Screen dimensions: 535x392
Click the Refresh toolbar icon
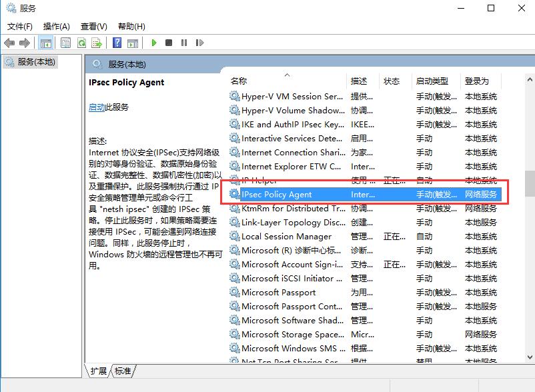[81, 43]
